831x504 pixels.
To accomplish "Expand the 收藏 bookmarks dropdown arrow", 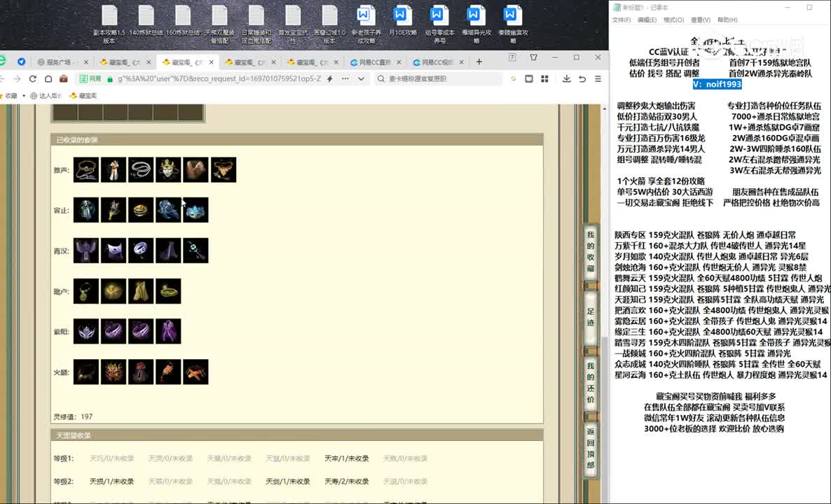I will point(24,96).
